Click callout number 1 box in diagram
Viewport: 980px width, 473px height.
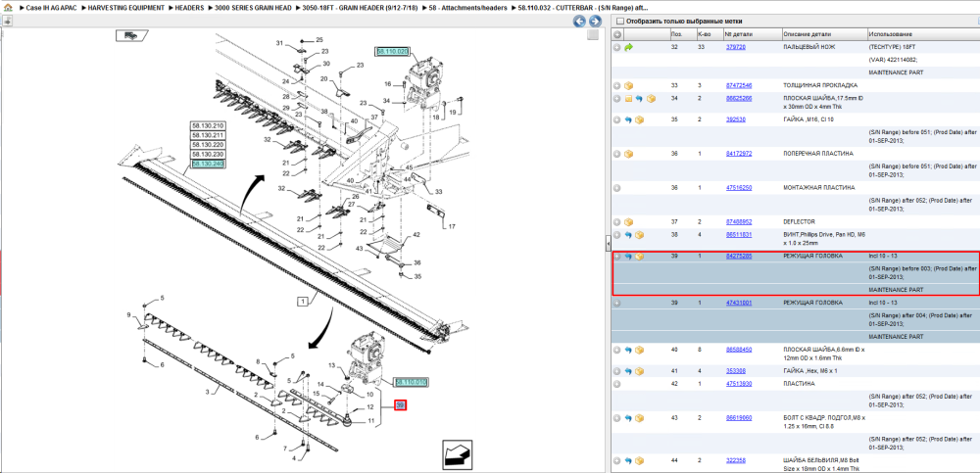303,302
